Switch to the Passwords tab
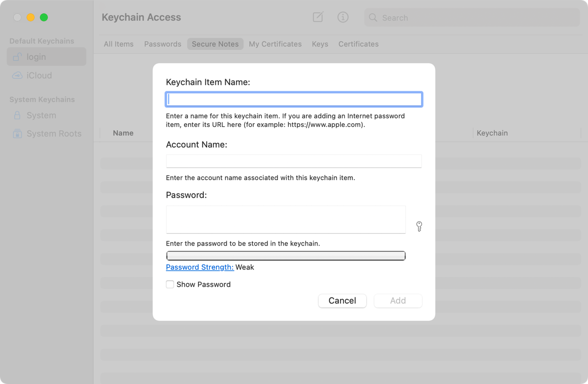 (x=162, y=44)
